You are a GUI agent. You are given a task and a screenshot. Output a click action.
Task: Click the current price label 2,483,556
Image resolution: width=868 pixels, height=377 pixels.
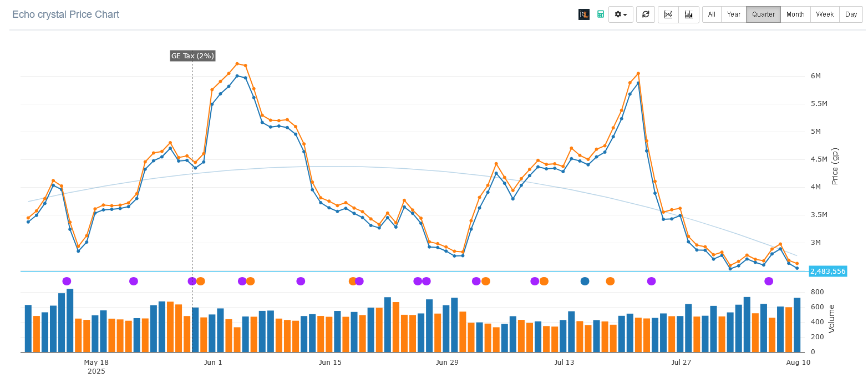[x=828, y=272]
